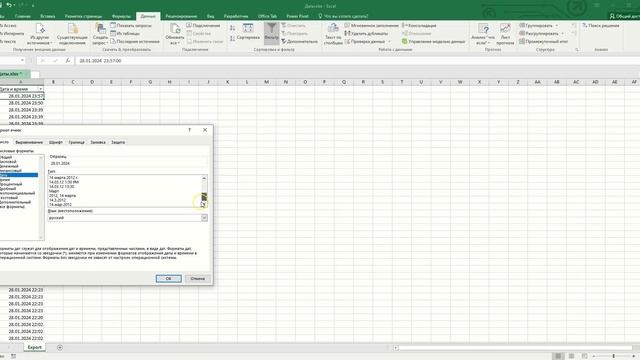Expand Name Box dropdown arrow

(x=22, y=60)
